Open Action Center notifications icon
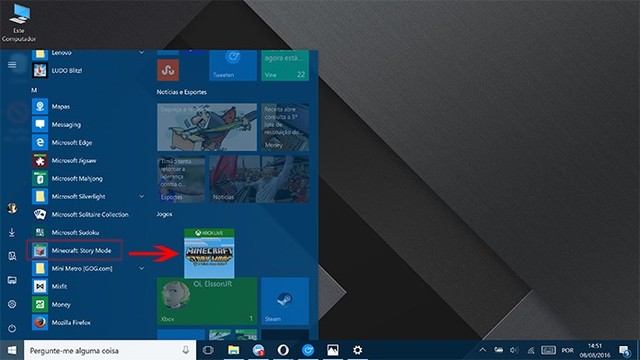640x360 pixels. coord(624,350)
